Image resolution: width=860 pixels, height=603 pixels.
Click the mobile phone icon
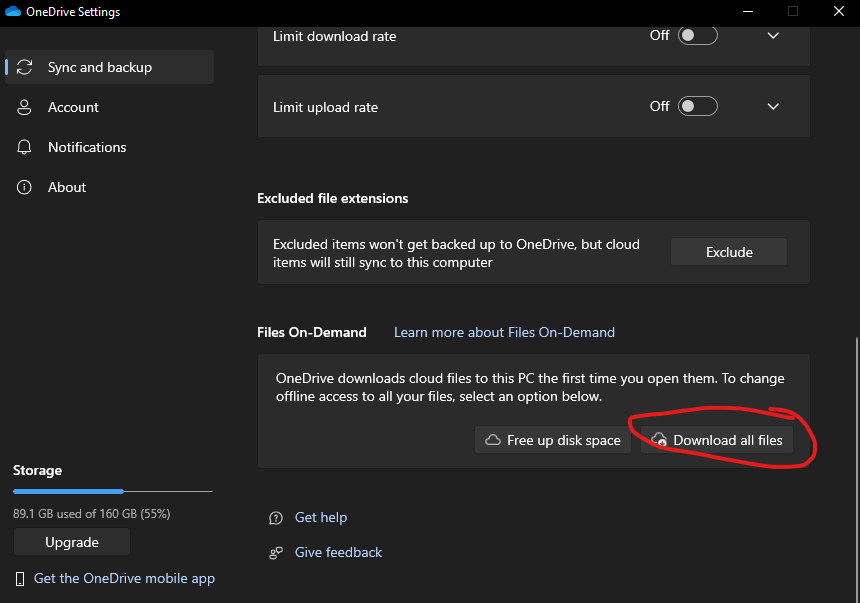point(20,579)
